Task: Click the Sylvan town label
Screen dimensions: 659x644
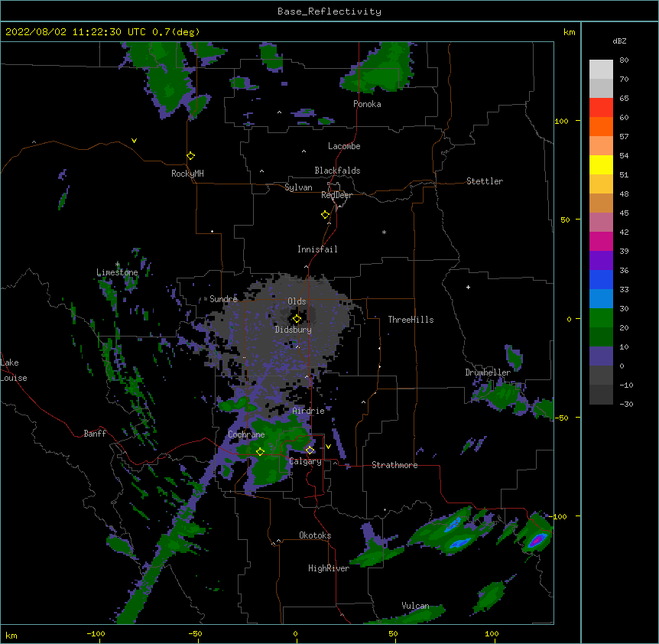Action: [298, 187]
